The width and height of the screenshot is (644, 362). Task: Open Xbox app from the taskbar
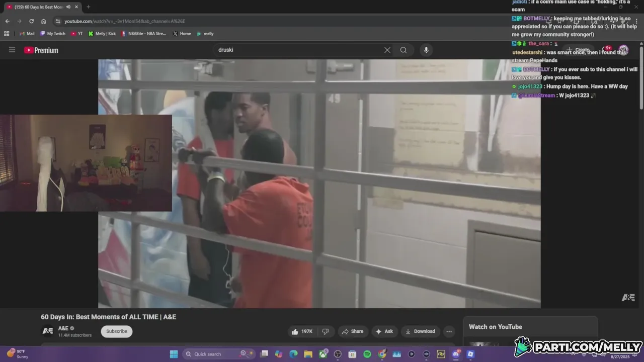(323, 354)
